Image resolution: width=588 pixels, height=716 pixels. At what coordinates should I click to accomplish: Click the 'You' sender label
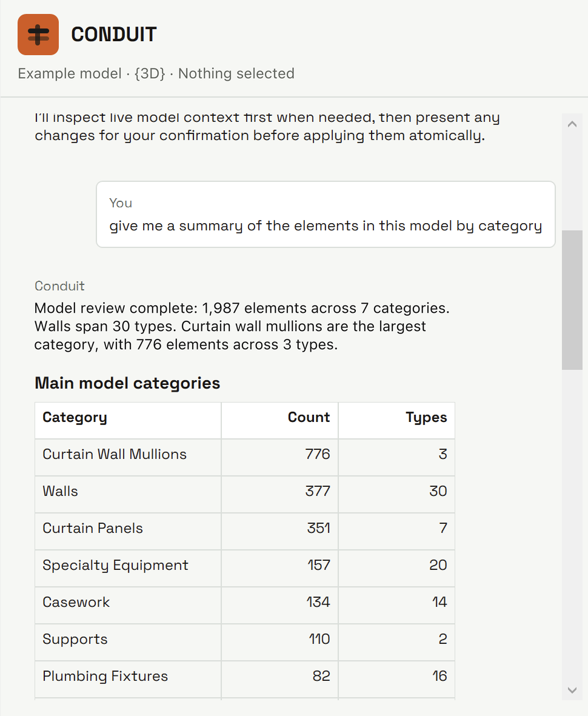click(121, 202)
